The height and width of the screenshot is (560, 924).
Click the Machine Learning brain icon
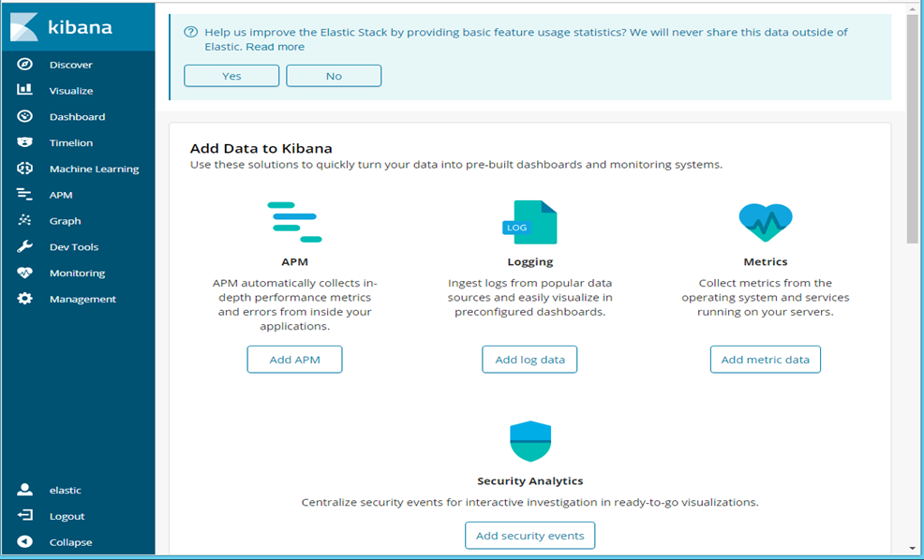point(24,169)
